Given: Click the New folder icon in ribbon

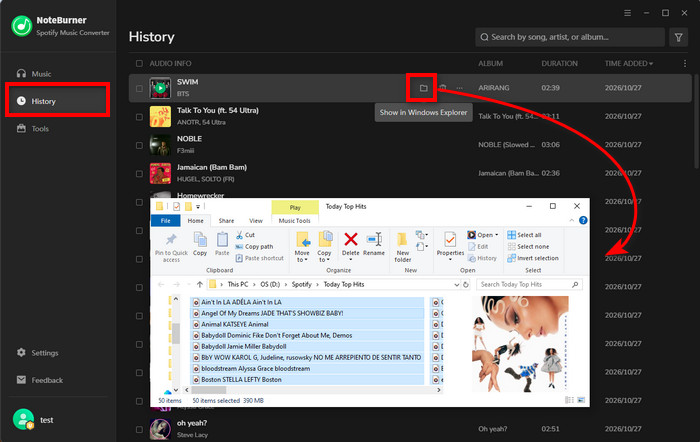Looking at the screenshot, I should pos(402,247).
